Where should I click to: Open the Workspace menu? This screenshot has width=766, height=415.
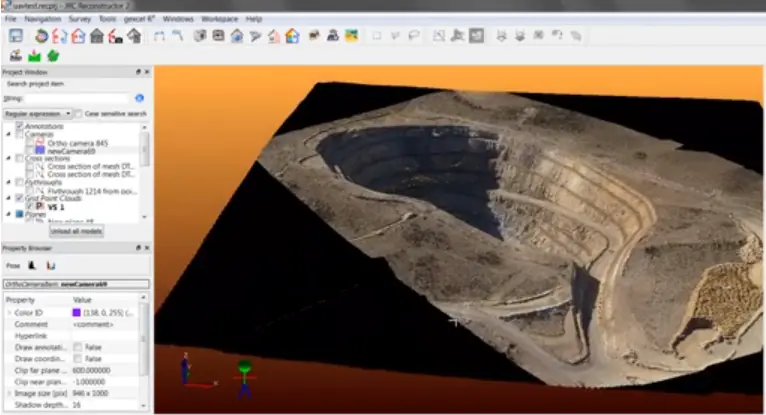coord(219,19)
